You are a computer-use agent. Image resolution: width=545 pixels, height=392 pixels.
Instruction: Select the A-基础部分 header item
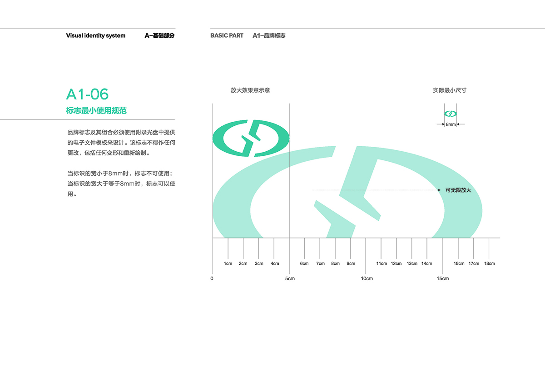point(159,35)
